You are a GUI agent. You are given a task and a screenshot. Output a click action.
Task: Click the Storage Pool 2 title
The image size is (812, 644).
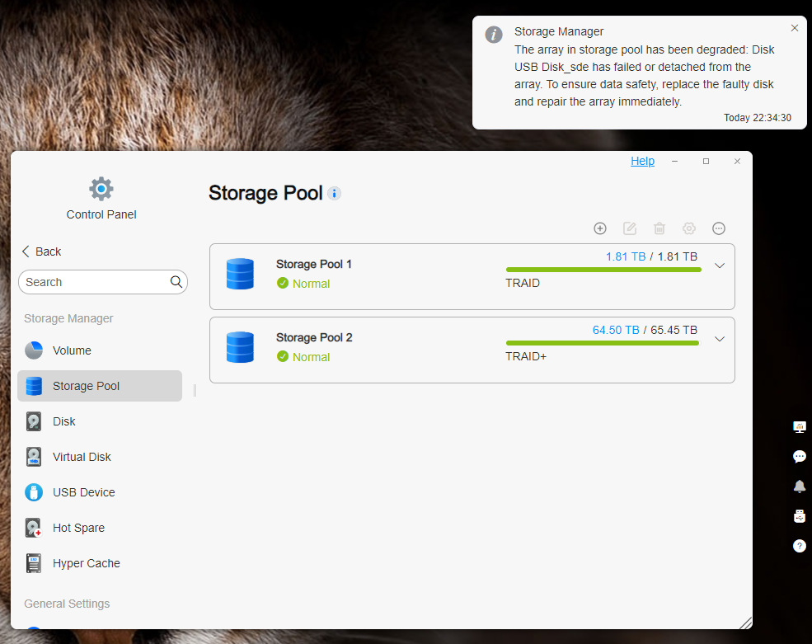[314, 338]
